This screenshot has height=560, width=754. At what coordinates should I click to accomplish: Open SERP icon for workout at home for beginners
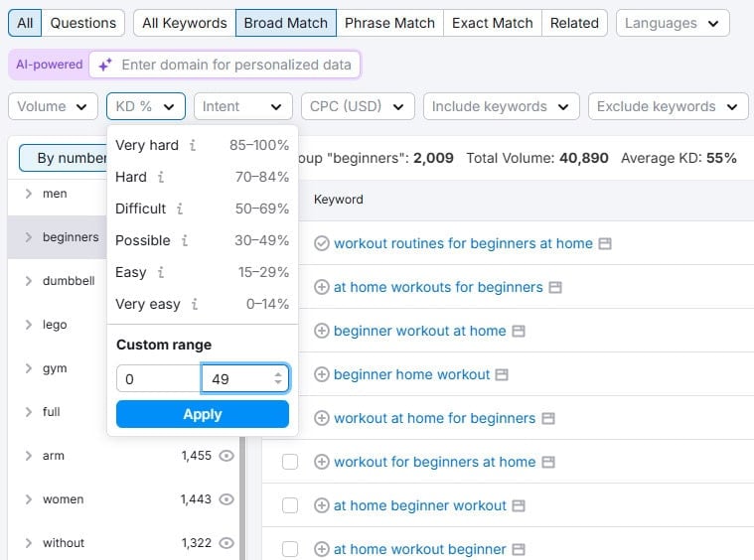[548, 418]
